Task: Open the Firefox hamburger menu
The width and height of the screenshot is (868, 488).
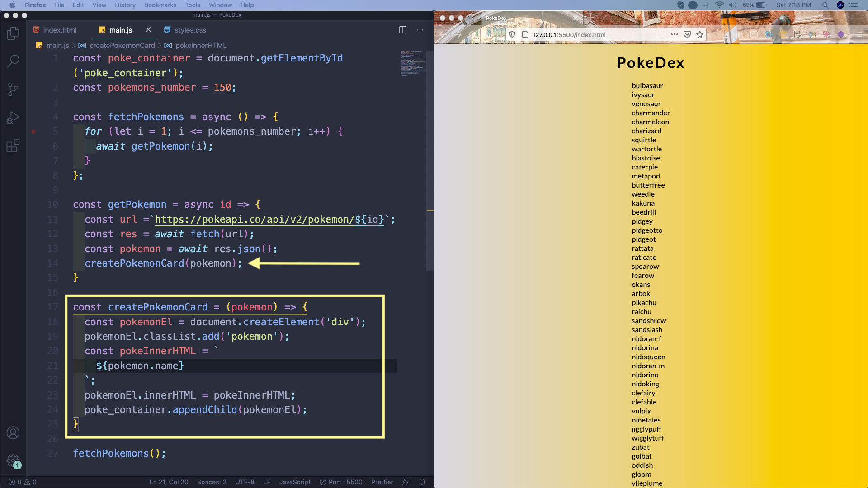Action: pyautogui.click(x=859, y=34)
